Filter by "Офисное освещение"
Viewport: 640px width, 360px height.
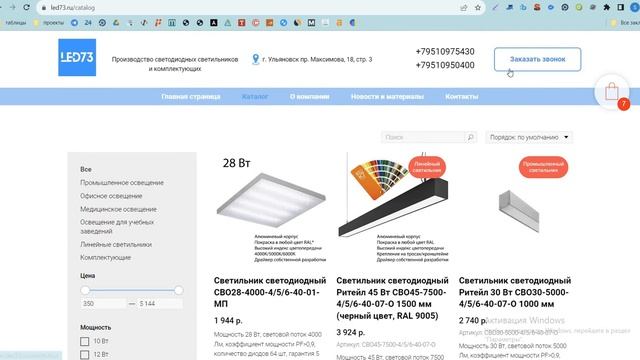[x=111, y=196]
